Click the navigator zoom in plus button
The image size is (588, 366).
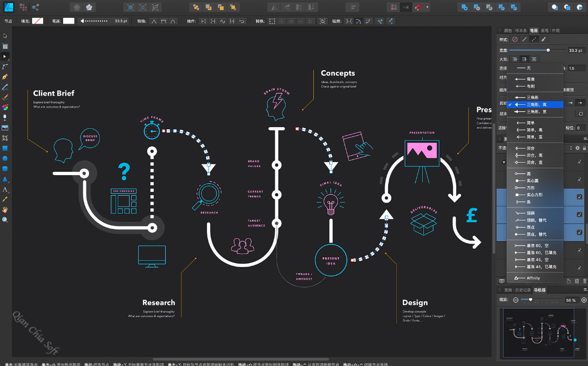click(584, 300)
